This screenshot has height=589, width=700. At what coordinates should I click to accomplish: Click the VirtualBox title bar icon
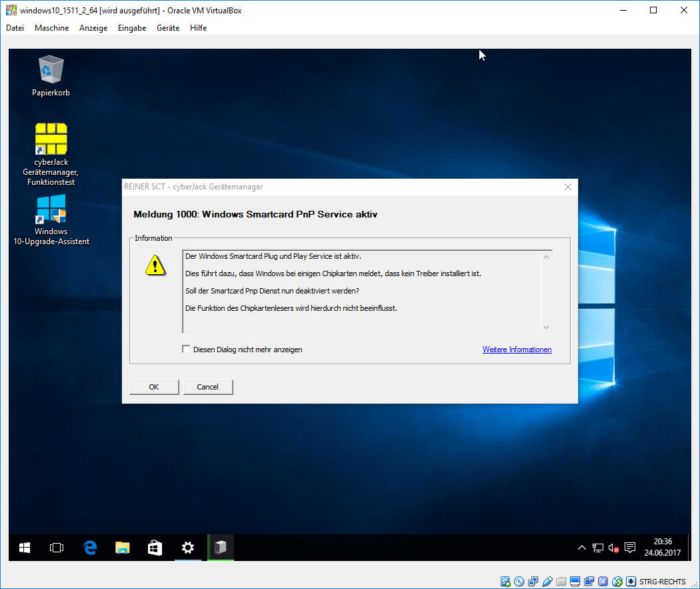point(11,10)
